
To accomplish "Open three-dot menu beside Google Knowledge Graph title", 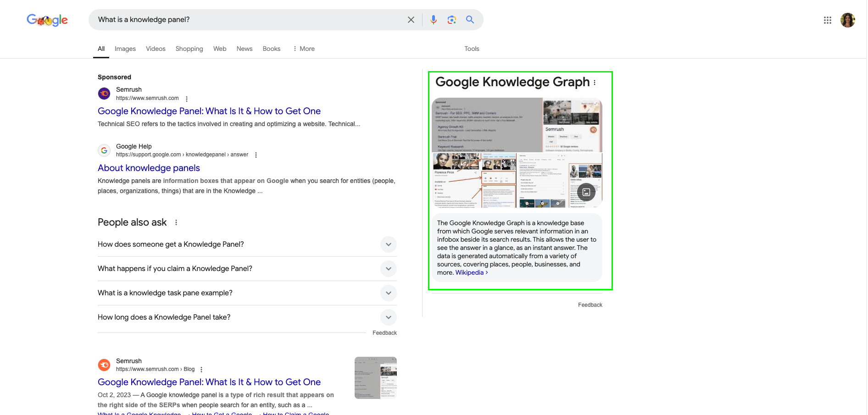I will [595, 83].
